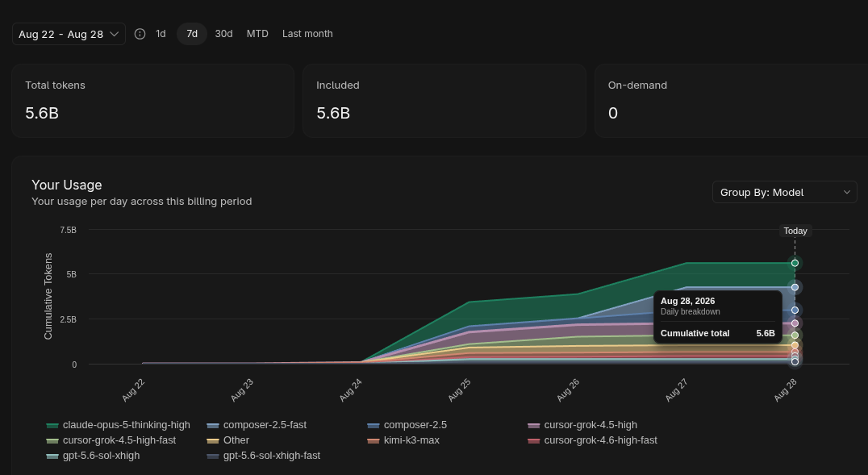Toggle composer-2.5 legend swatch

coord(373,425)
